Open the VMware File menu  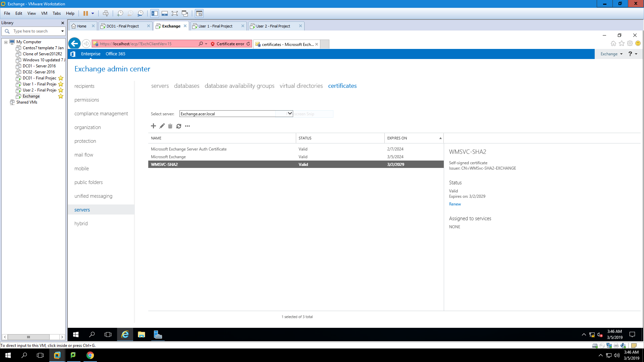pyautogui.click(x=7, y=13)
